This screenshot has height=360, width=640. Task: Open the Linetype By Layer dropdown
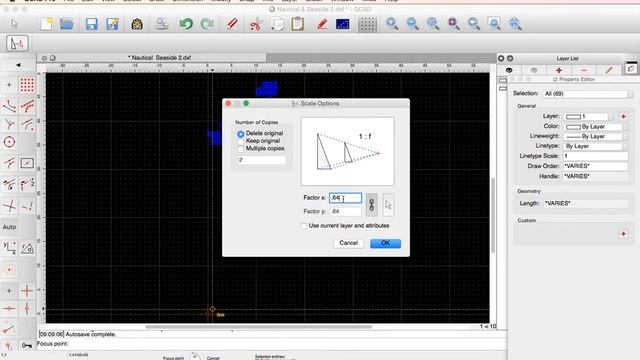pyautogui.click(x=596, y=146)
